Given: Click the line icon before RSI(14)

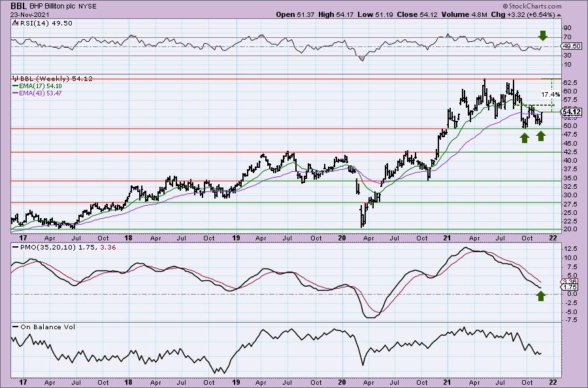Looking at the screenshot, I should click(15, 23).
